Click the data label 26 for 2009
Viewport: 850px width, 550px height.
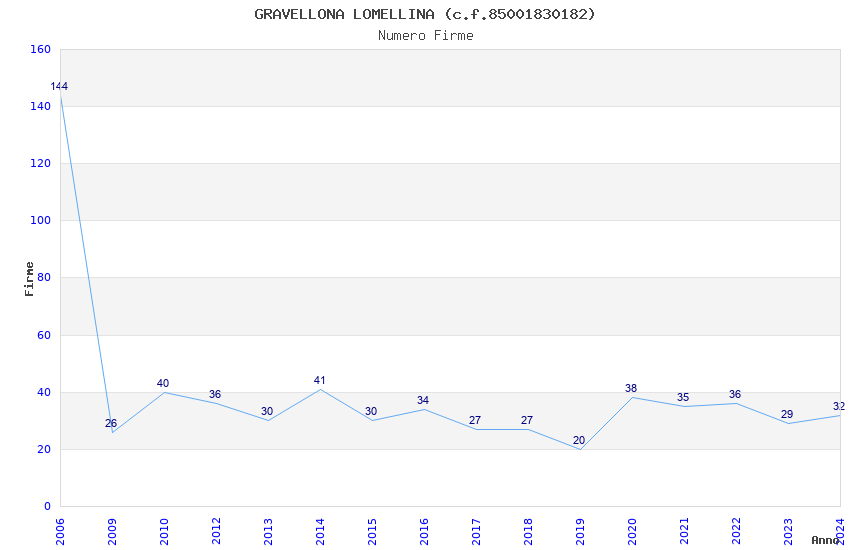(x=111, y=423)
